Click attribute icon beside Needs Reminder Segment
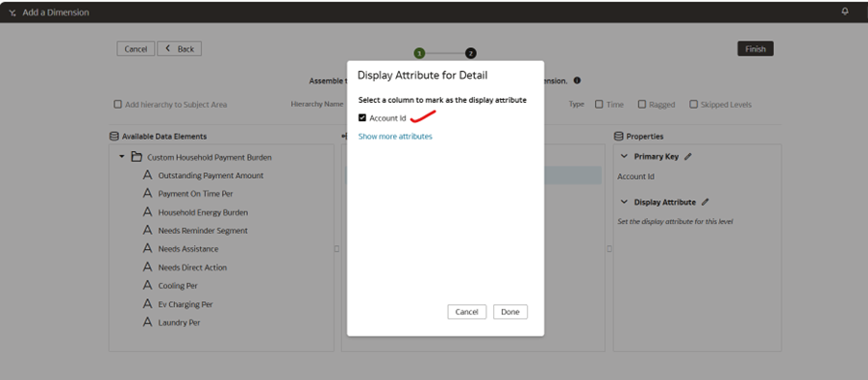 147,230
